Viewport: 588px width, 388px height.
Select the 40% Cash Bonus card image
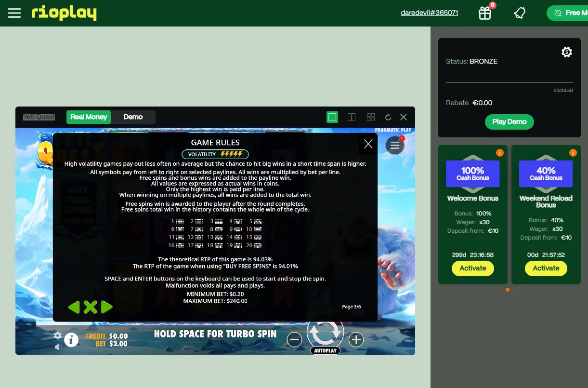tap(546, 174)
